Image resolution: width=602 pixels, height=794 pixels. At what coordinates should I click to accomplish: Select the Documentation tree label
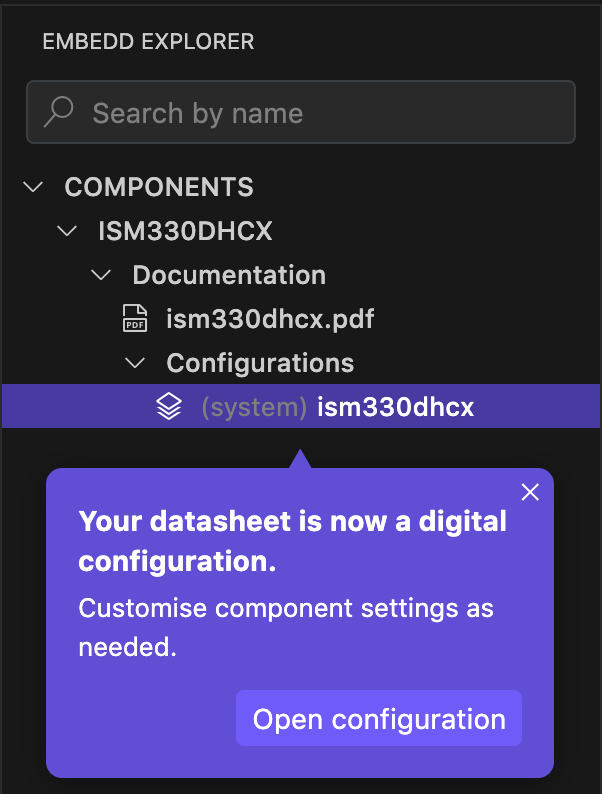click(x=229, y=275)
